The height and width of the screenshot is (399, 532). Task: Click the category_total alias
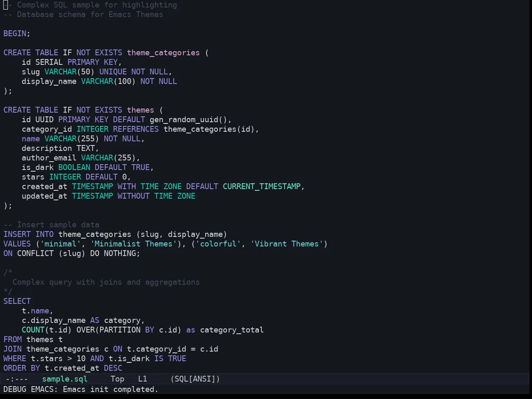pyautogui.click(x=232, y=330)
